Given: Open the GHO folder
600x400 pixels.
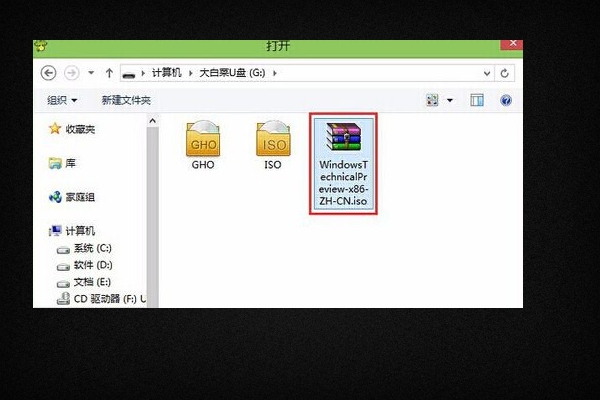Looking at the screenshot, I should point(202,145).
